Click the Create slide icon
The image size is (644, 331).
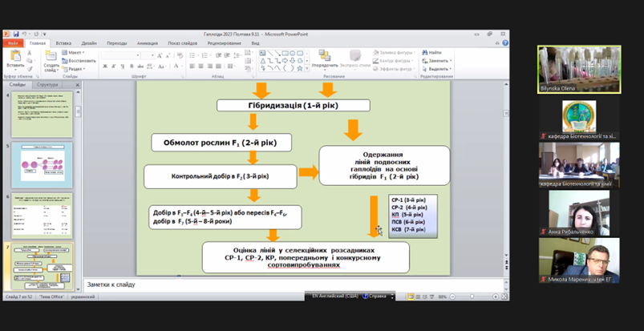51,56
